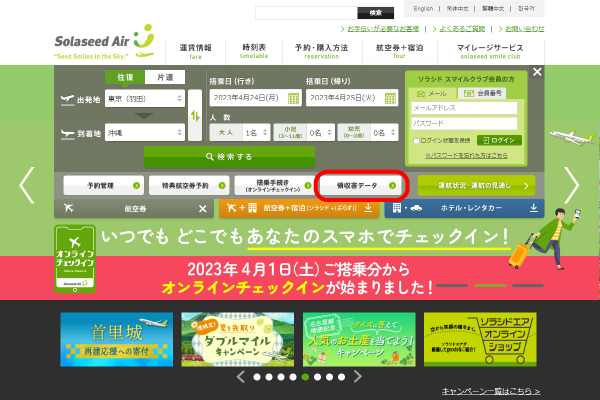
Task: Switch login to 会員番号 tab
Action: click(x=482, y=93)
